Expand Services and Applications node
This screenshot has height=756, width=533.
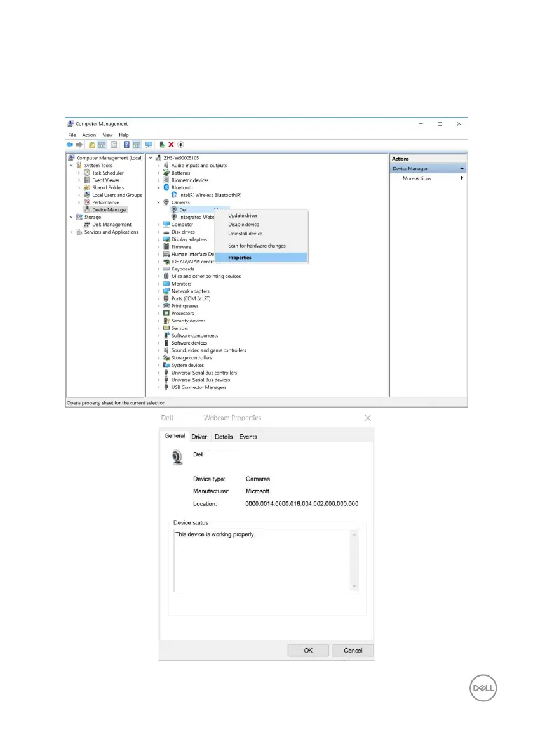pyautogui.click(x=71, y=232)
